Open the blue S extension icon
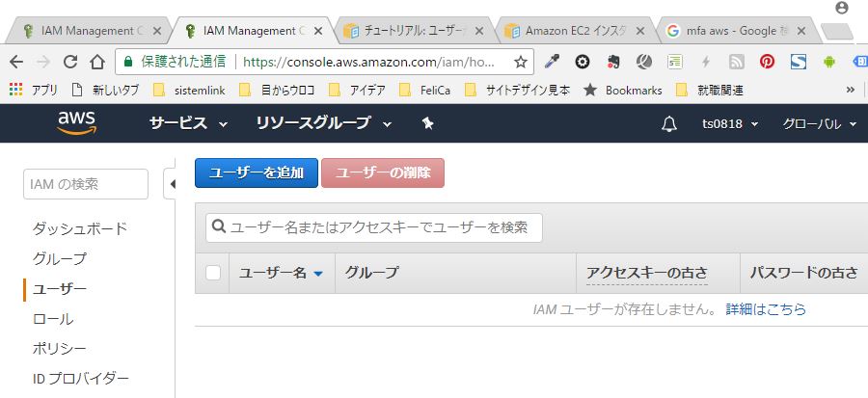Viewport: 868px width, 398px height. pyautogui.click(x=798, y=62)
